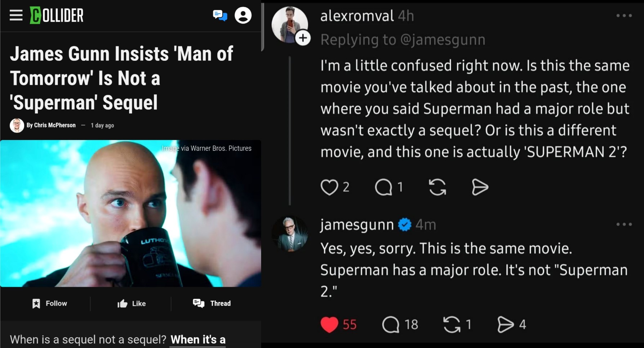
Task: Unlike James Gunn's reply (red heart)
Action: point(329,325)
